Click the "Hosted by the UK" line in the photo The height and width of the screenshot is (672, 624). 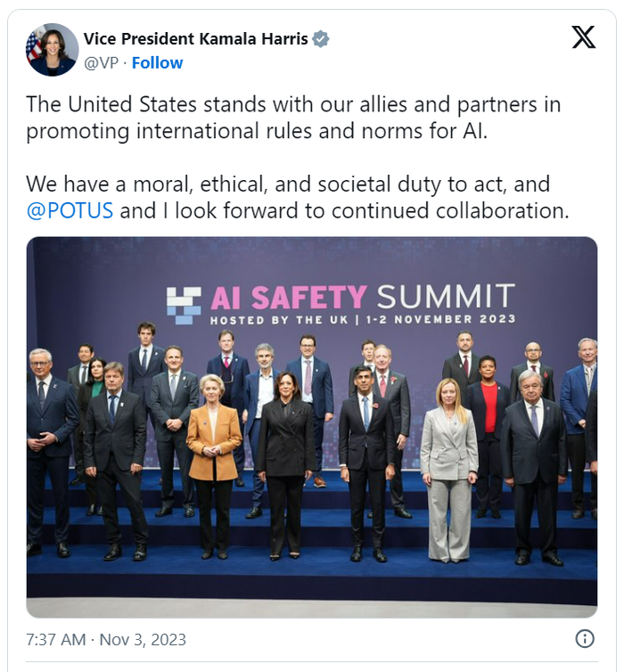pyautogui.click(x=362, y=318)
